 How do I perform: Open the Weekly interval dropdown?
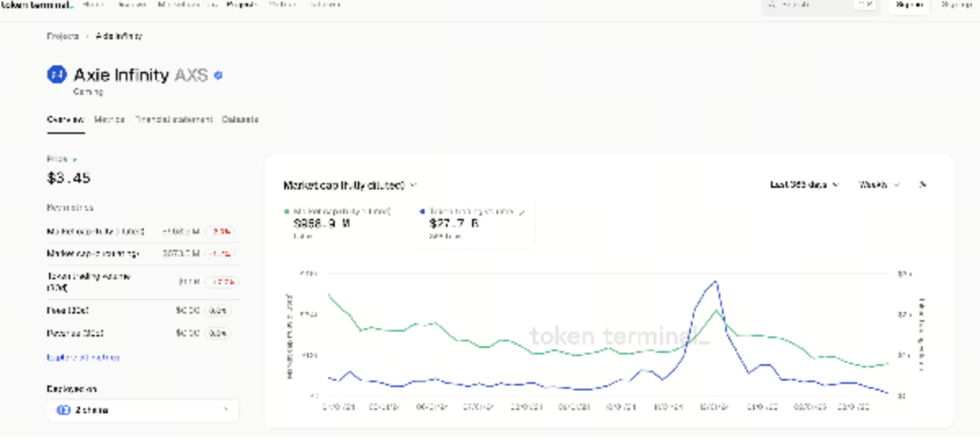point(879,185)
